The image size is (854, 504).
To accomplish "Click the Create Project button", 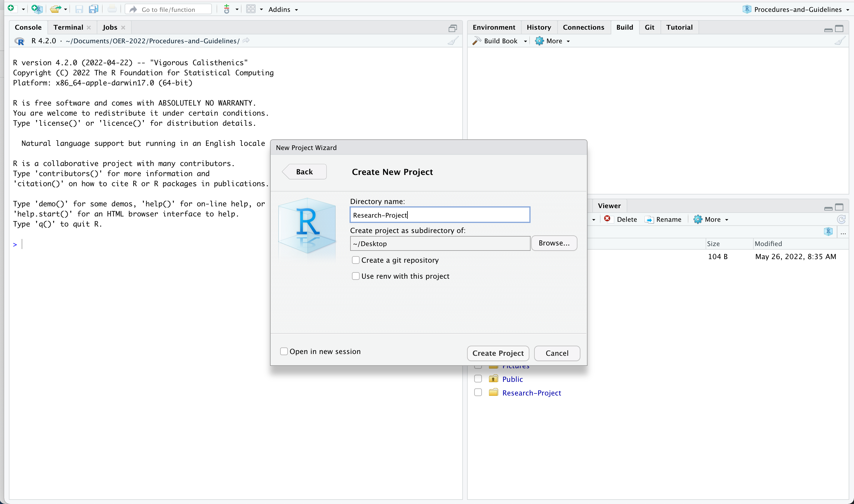I will tap(498, 353).
